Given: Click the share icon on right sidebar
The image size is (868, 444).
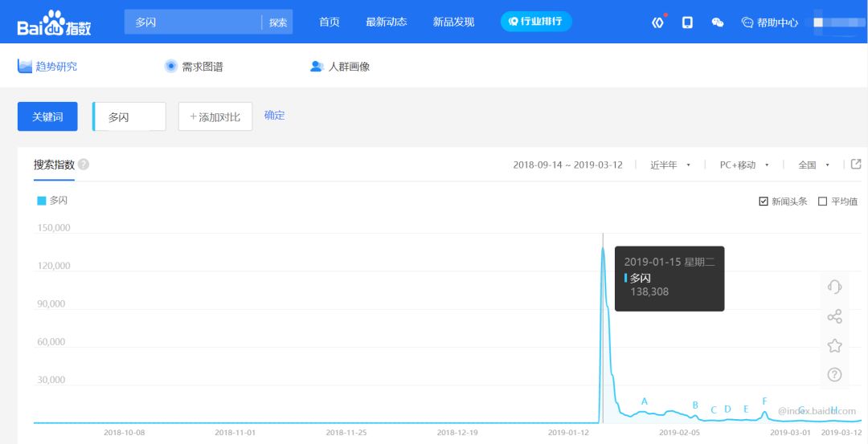Looking at the screenshot, I should [834, 317].
